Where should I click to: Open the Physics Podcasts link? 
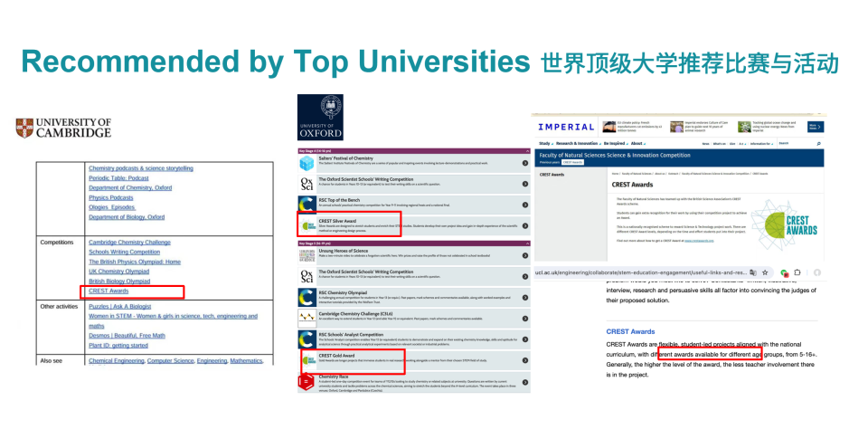tap(110, 197)
